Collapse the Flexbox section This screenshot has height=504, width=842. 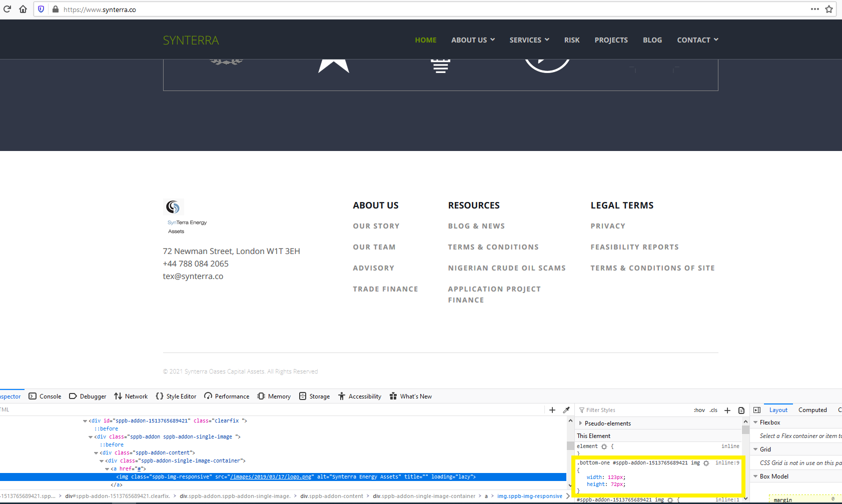[x=755, y=422]
